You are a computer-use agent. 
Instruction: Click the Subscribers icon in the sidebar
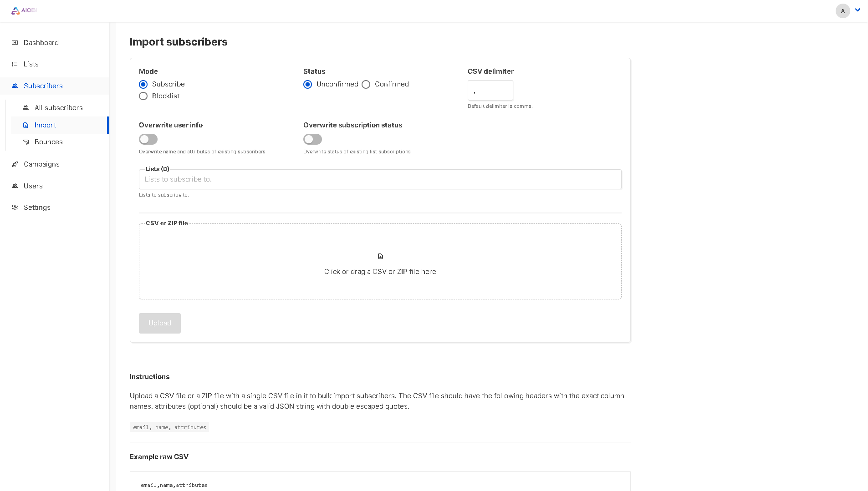15,86
